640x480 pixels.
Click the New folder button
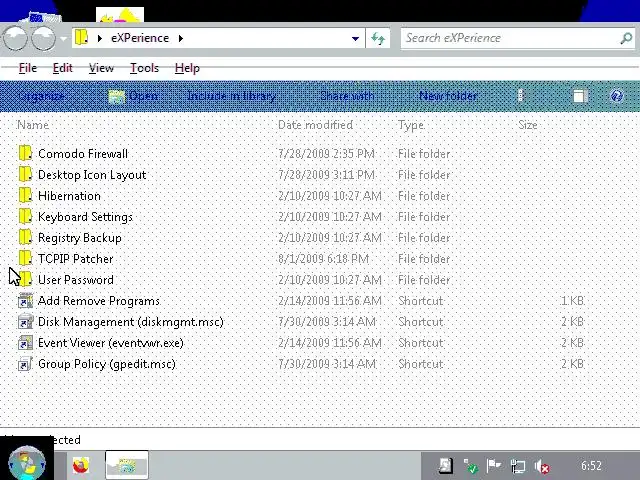click(x=448, y=96)
